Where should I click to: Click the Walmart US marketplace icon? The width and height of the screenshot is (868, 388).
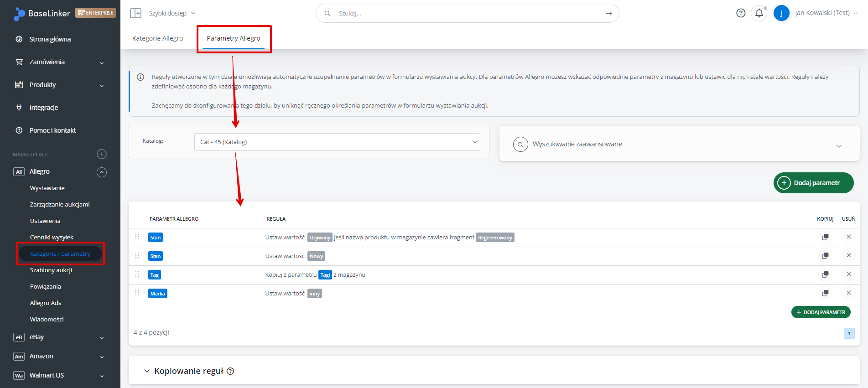tap(19, 376)
